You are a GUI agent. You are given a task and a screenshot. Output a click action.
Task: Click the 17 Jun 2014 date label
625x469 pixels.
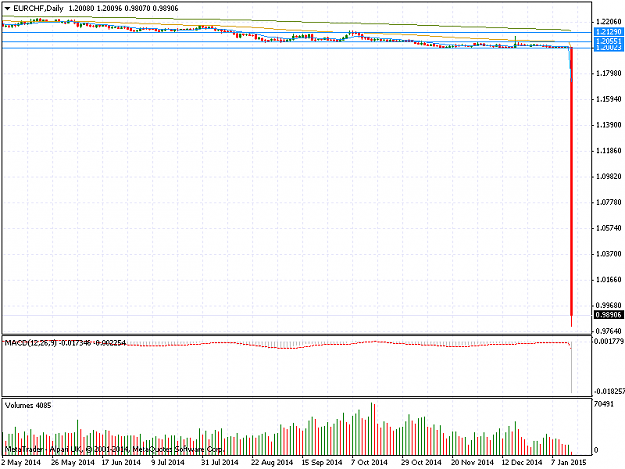tap(121, 462)
